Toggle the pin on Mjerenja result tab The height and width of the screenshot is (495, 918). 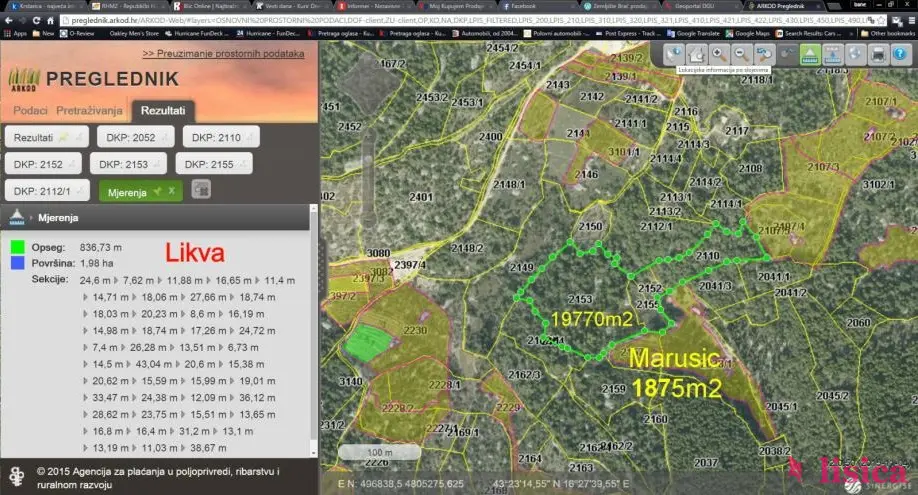[x=157, y=190]
